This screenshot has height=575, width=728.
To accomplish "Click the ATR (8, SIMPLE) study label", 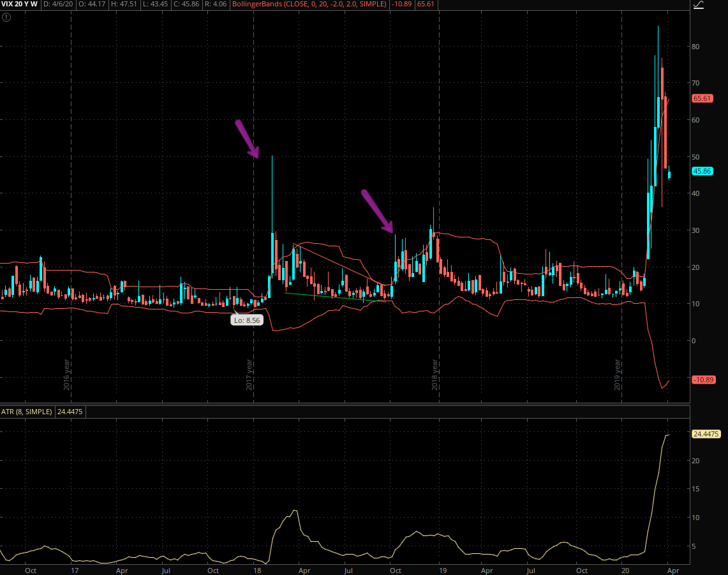I will [27, 412].
